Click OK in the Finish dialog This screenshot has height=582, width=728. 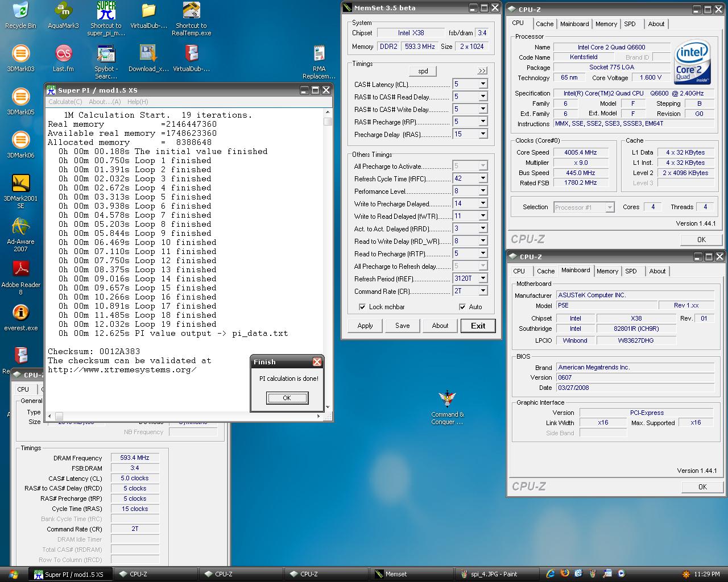287,398
